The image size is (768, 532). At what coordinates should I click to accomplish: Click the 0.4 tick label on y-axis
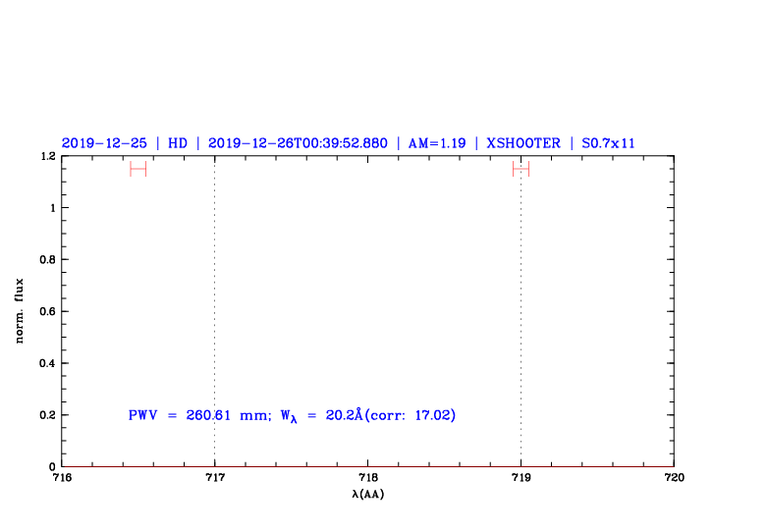[x=46, y=363]
